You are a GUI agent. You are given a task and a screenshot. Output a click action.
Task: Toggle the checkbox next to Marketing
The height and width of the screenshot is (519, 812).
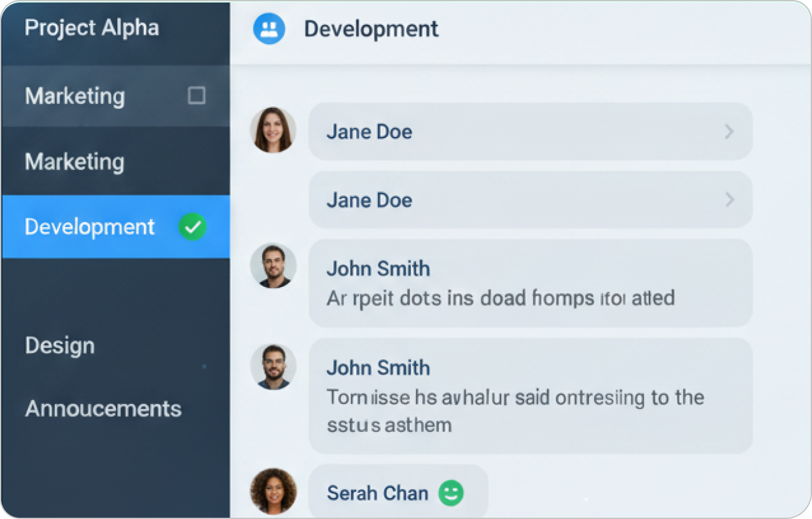coord(197,96)
